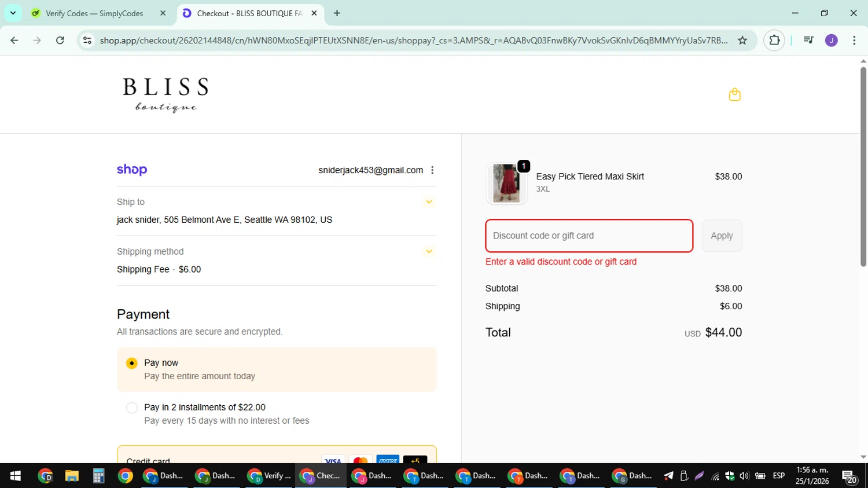Click the Amex card logo
This screenshot has height=488, width=868.
pos(388,461)
